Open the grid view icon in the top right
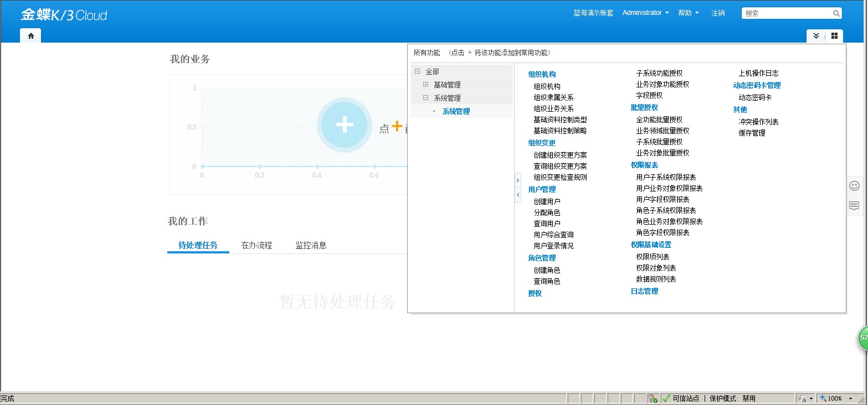Image resolution: width=868 pixels, height=405 pixels. [834, 36]
